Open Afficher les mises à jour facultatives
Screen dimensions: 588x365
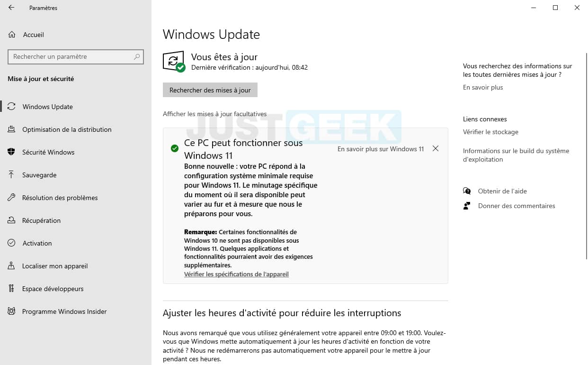214,114
